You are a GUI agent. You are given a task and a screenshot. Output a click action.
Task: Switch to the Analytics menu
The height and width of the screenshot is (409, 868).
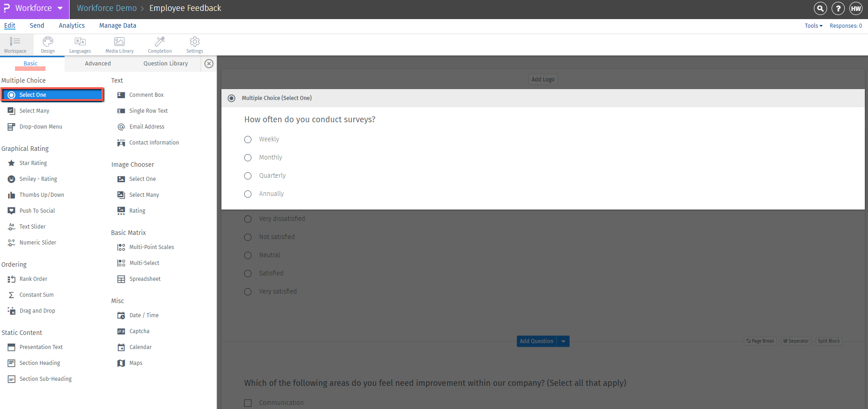[x=71, y=25]
